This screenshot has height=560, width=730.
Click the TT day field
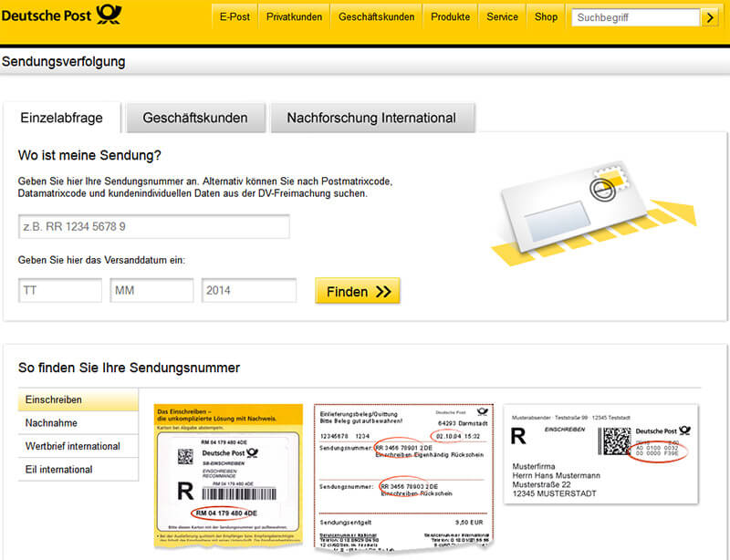(x=60, y=290)
